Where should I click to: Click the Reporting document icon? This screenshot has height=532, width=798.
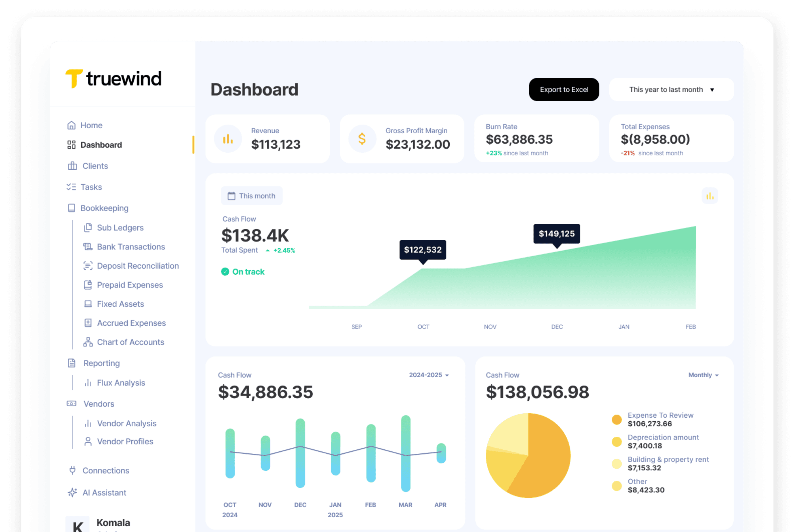click(x=71, y=363)
